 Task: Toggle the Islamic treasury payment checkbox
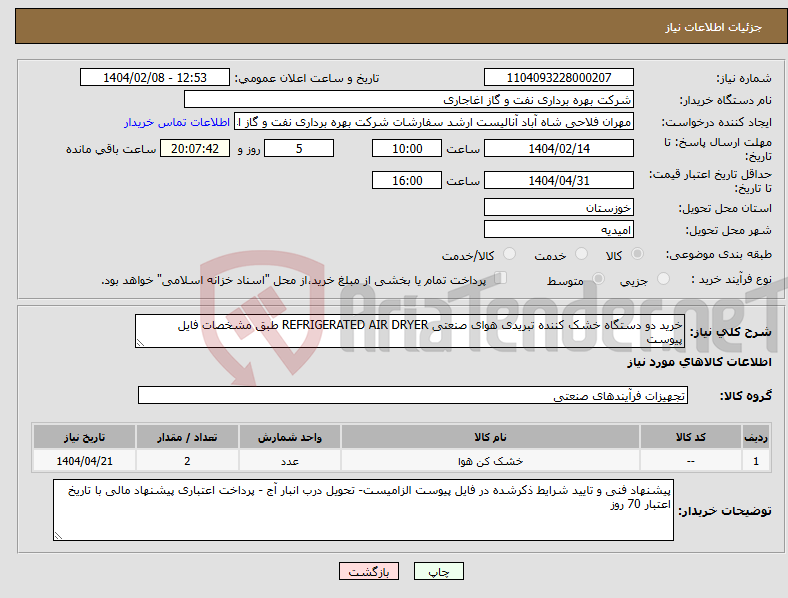pos(501,278)
